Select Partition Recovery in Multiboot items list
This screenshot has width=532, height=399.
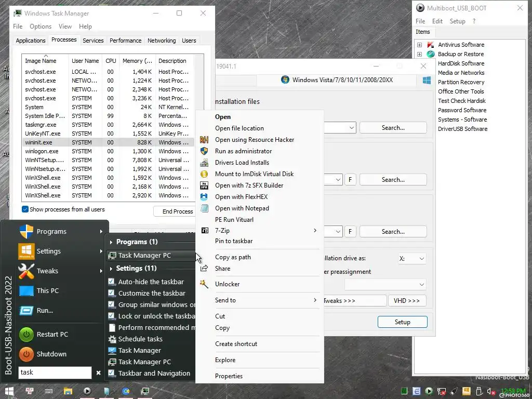click(461, 82)
